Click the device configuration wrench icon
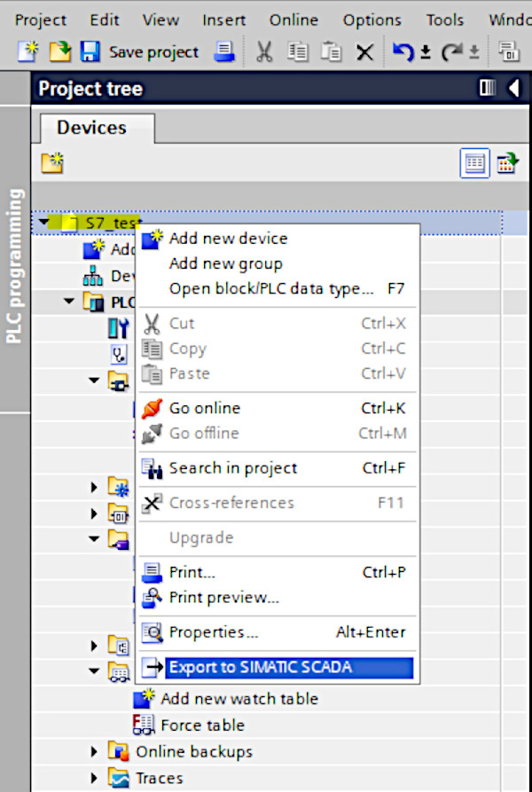 tap(119, 328)
